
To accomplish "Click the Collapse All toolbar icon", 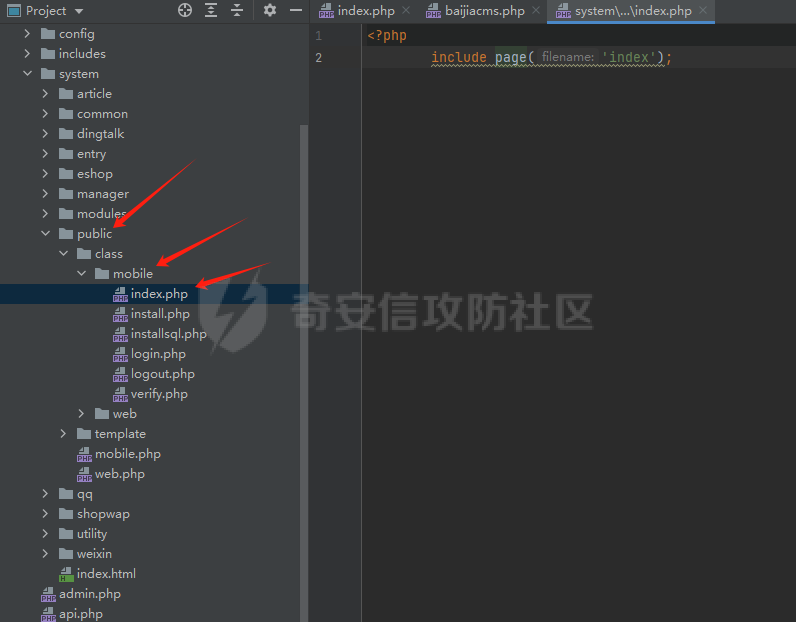I will [237, 10].
